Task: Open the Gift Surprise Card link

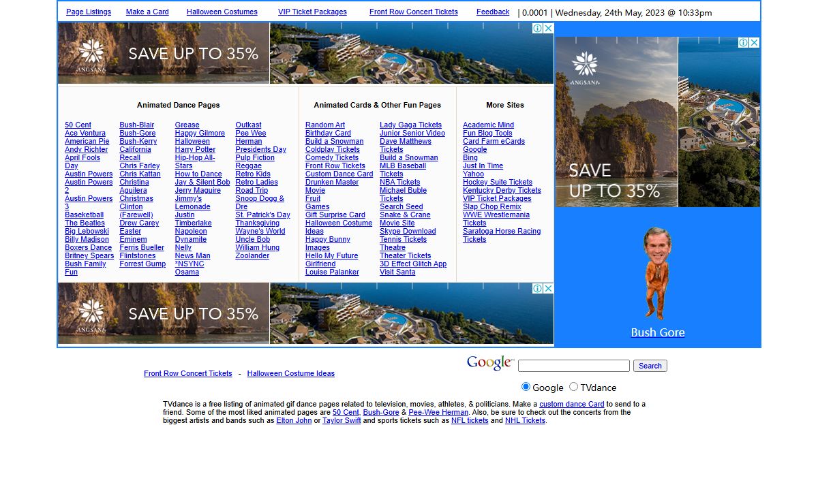Action: (x=335, y=215)
